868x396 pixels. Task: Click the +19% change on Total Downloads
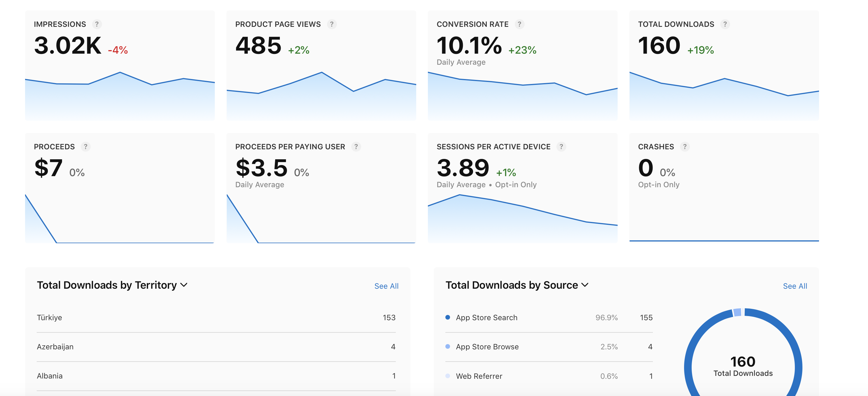coord(700,50)
